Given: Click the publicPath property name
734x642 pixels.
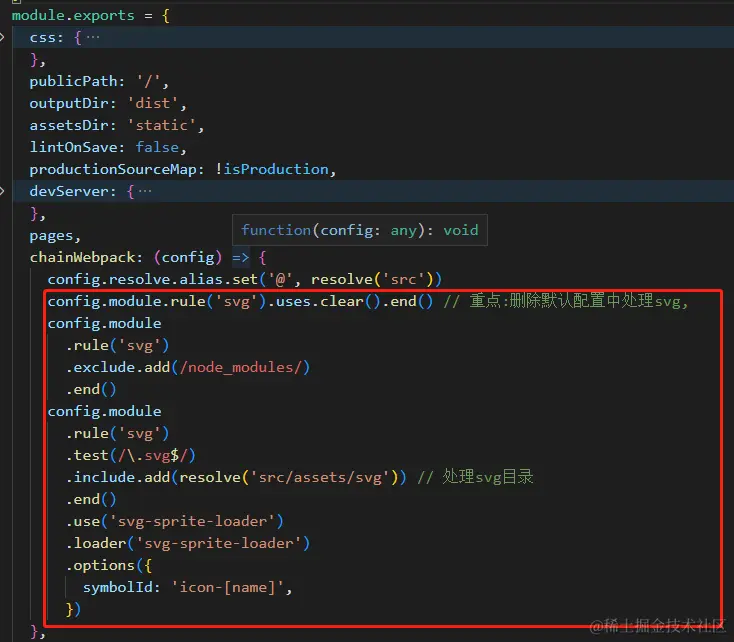Looking at the screenshot, I should 73,81.
